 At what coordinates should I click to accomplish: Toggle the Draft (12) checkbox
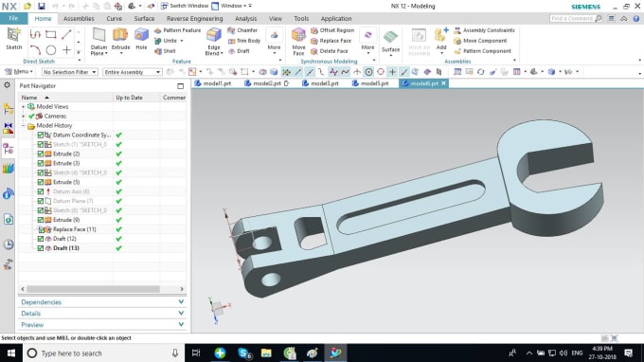click(x=40, y=239)
